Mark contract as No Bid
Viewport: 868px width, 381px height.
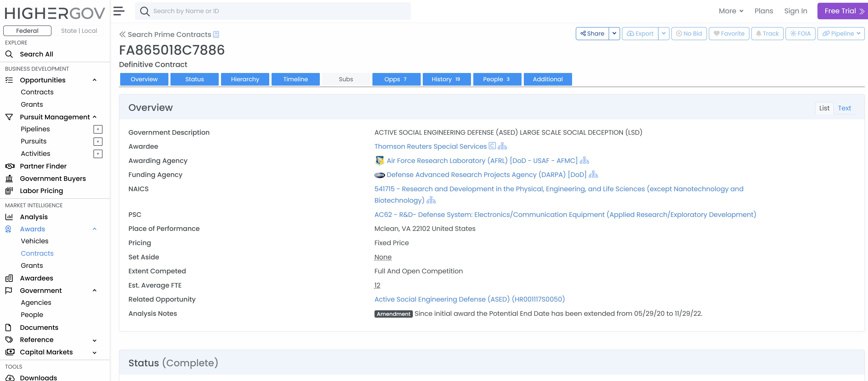point(689,34)
